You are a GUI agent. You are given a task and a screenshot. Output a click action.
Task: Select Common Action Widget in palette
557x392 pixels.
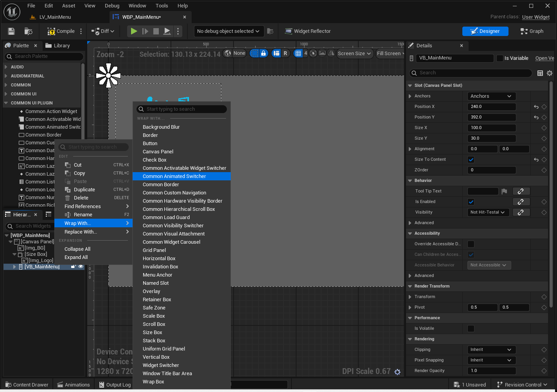pyautogui.click(x=51, y=111)
